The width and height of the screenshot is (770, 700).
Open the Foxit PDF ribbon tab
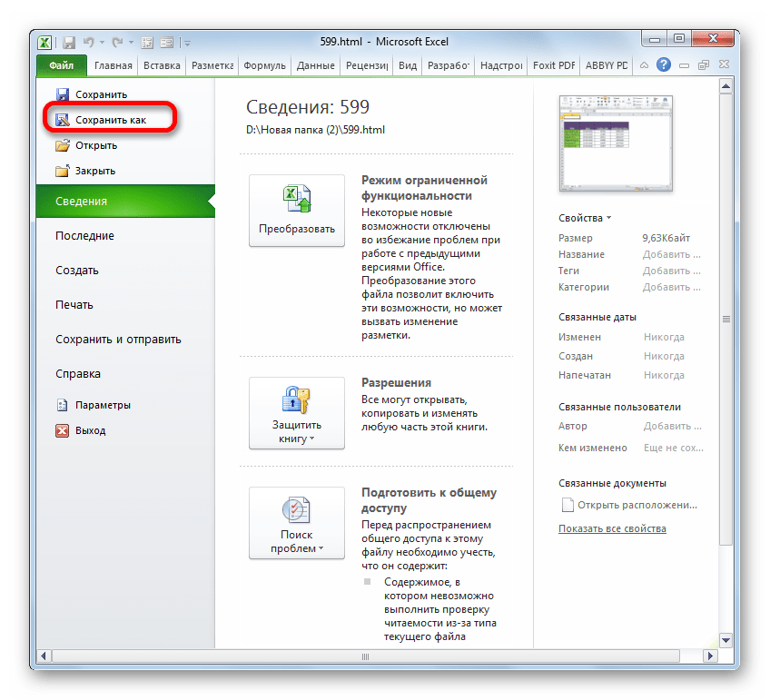[x=554, y=65]
